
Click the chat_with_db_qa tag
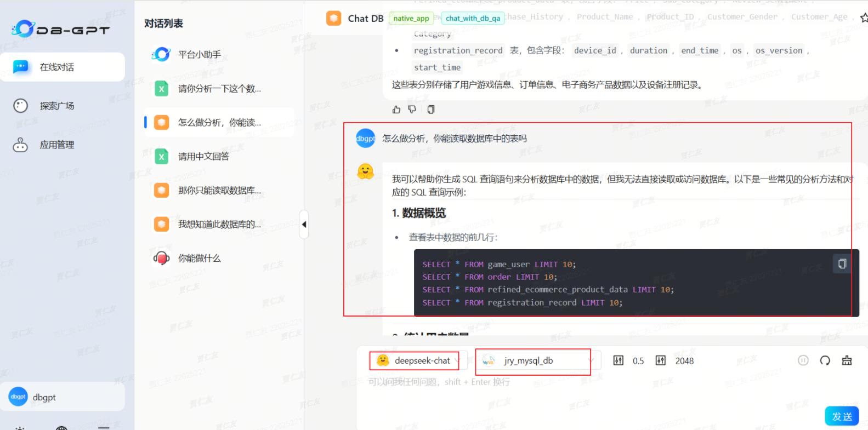click(x=473, y=18)
